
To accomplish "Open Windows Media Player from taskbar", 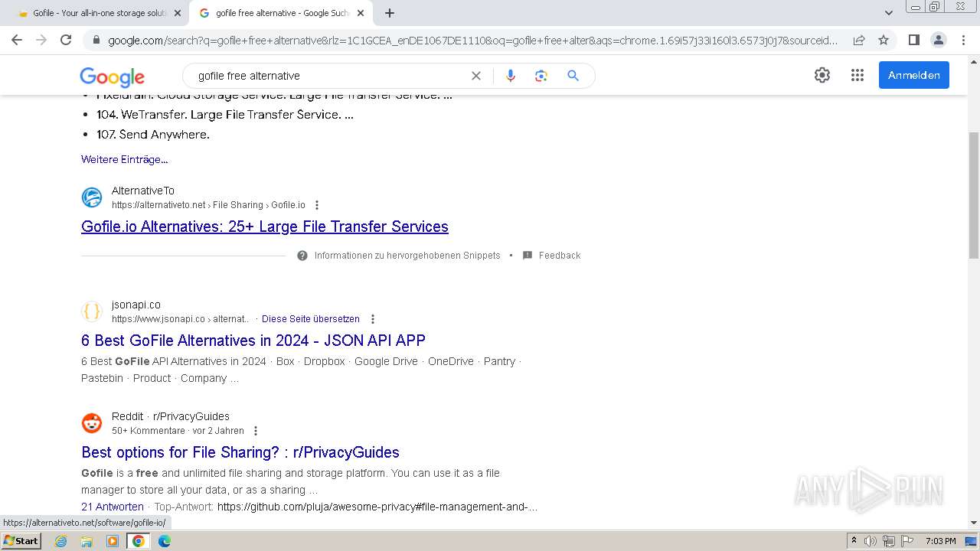I will 113,541.
